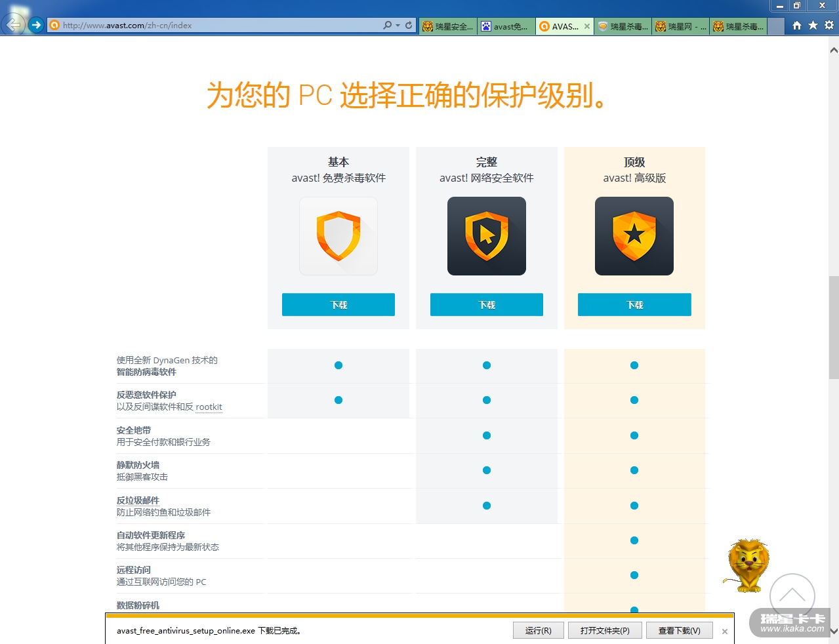Click the 完整 dot for 安全地带
839x644 pixels.
pos(487,435)
